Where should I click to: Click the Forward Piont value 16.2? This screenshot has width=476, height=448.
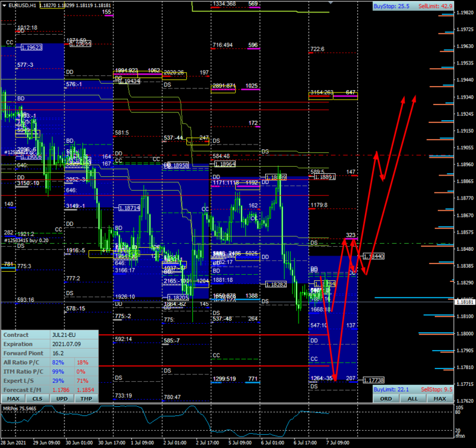point(58,353)
